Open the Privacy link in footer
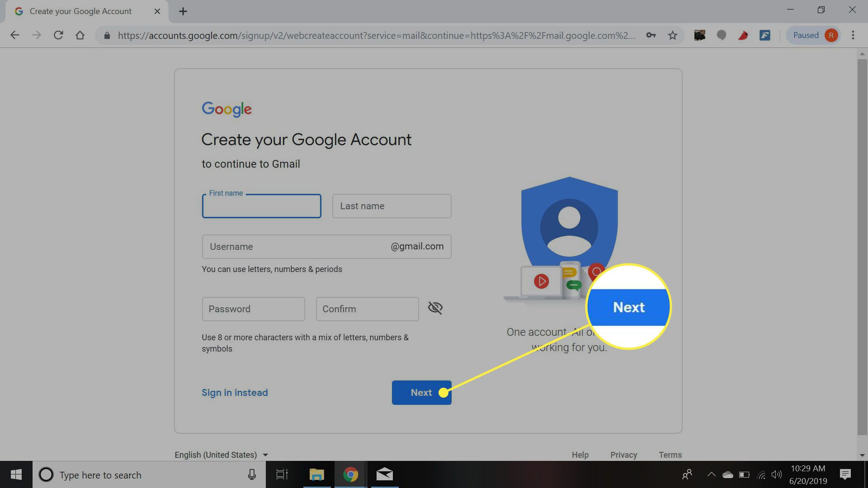868x488 pixels. [623, 455]
